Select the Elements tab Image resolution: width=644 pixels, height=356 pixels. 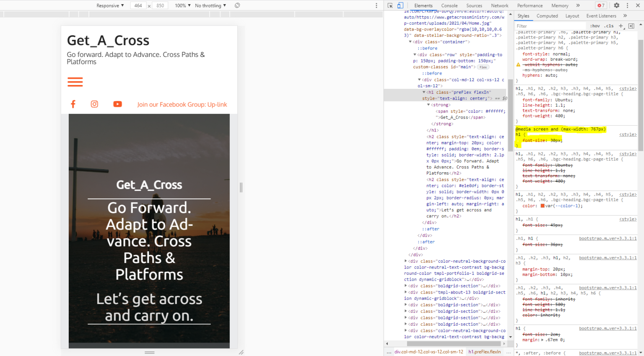point(423,5)
